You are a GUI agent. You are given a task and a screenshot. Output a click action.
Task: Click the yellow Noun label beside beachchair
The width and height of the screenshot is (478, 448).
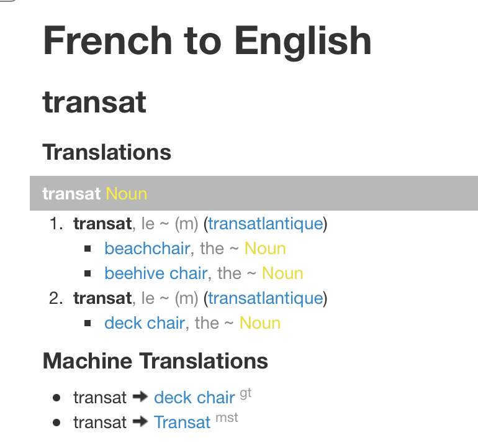coord(265,249)
